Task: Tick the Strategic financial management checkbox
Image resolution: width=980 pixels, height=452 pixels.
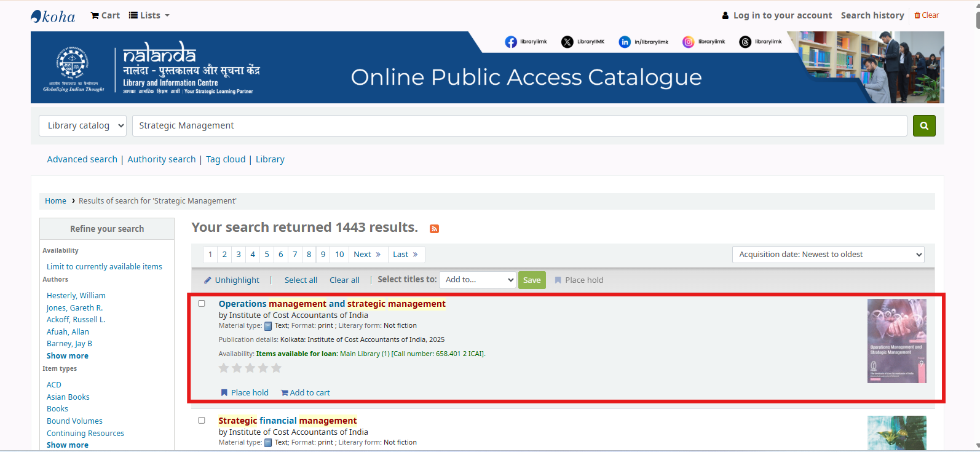Action: tap(202, 421)
